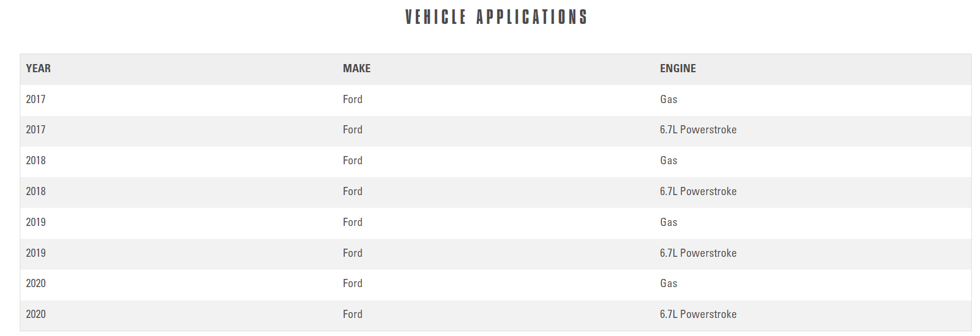Click Ford in the 2017 Gas row

(x=352, y=100)
